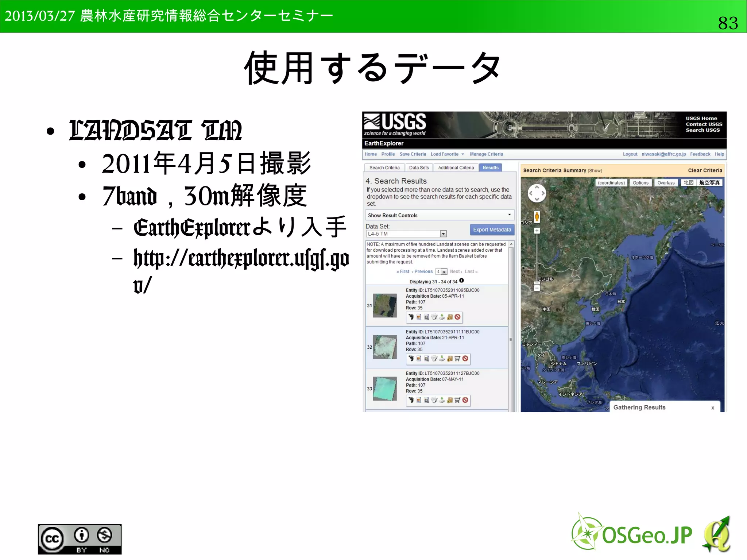Exclude result 31 from results
747x560 pixels.
coord(457,317)
